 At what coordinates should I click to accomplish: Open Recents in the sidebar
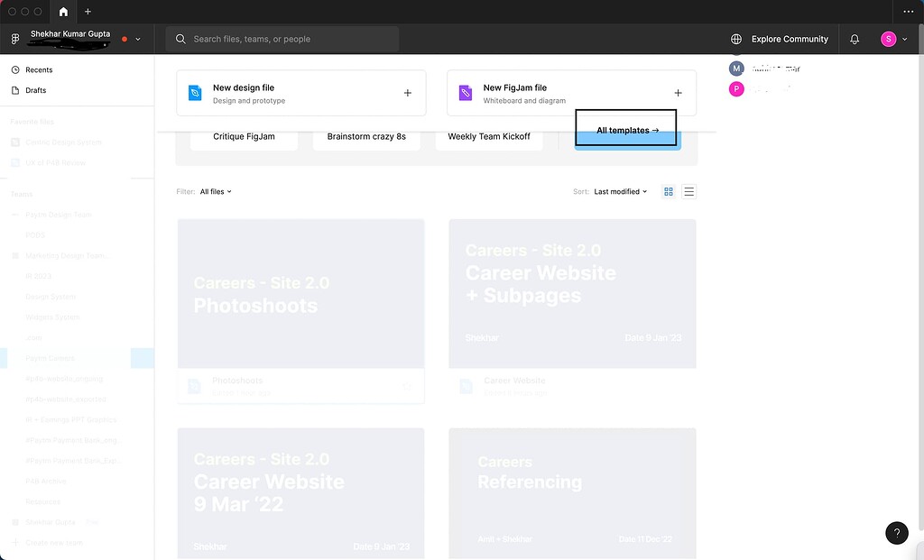(39, 69)
